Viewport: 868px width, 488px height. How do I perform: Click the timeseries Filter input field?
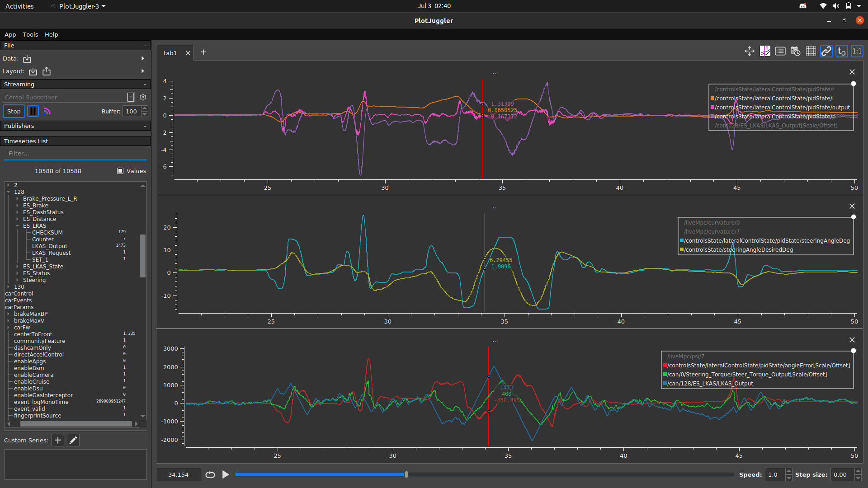75,154
